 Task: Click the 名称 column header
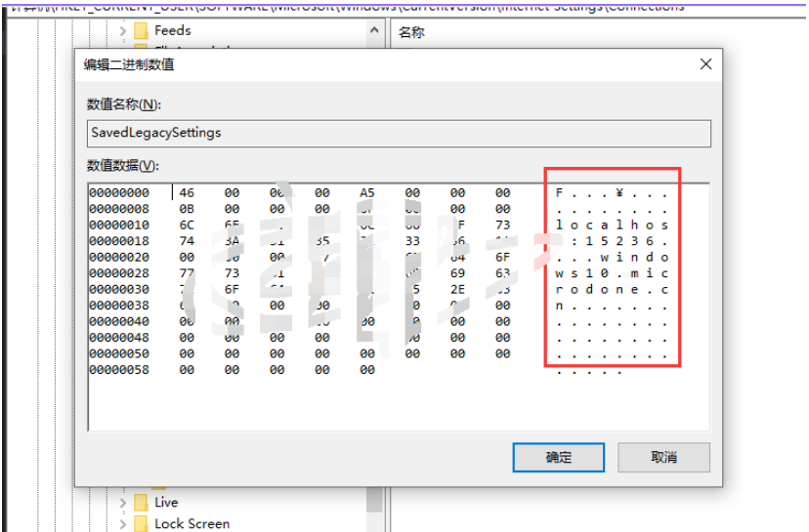click(411, 32)
